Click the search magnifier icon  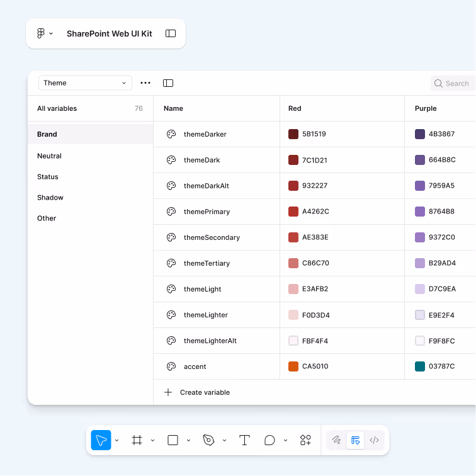pos(438,84)
